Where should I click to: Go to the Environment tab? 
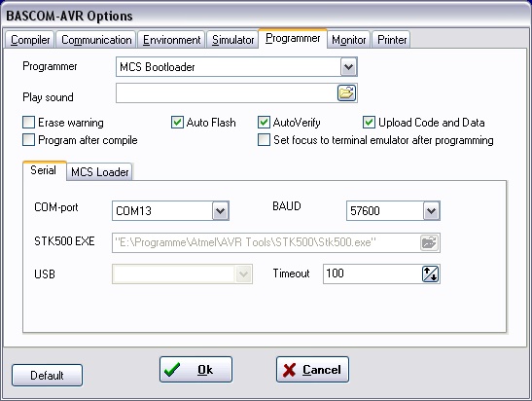(171, 40)
